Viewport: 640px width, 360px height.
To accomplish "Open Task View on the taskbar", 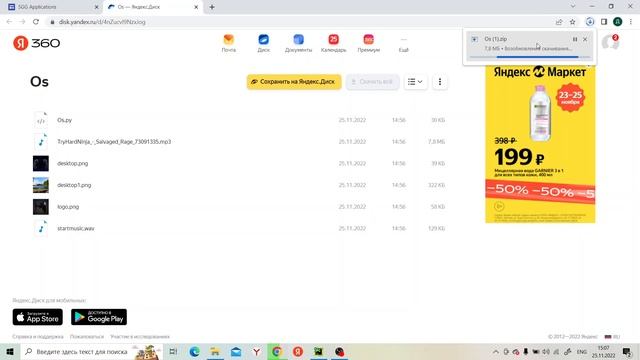I will pyautogui.click(x=173, y=351).
